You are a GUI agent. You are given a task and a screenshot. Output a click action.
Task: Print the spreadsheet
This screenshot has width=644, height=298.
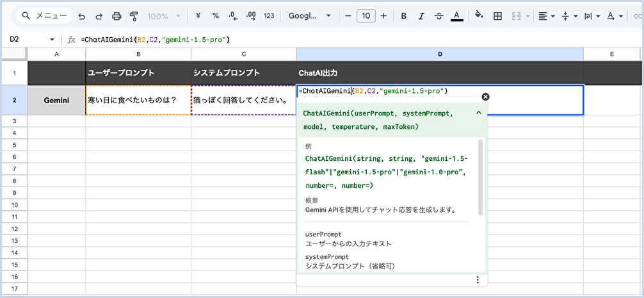point(117,17)
